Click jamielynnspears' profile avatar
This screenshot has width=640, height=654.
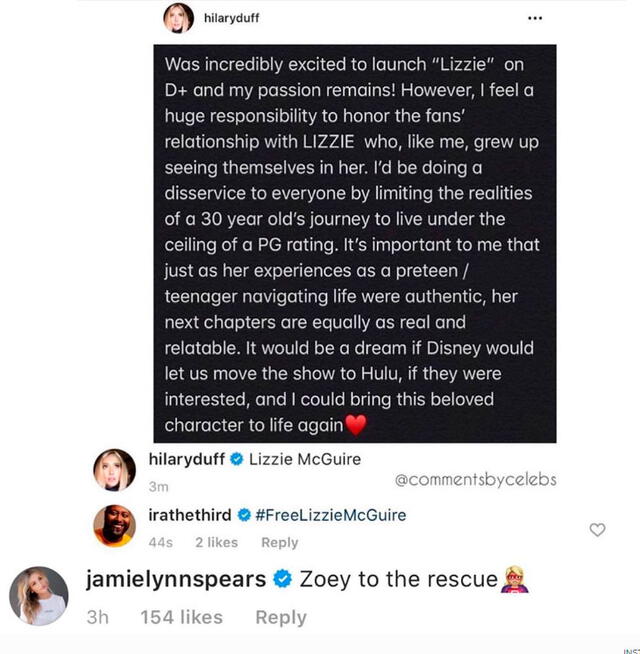[x=38, y=596]
